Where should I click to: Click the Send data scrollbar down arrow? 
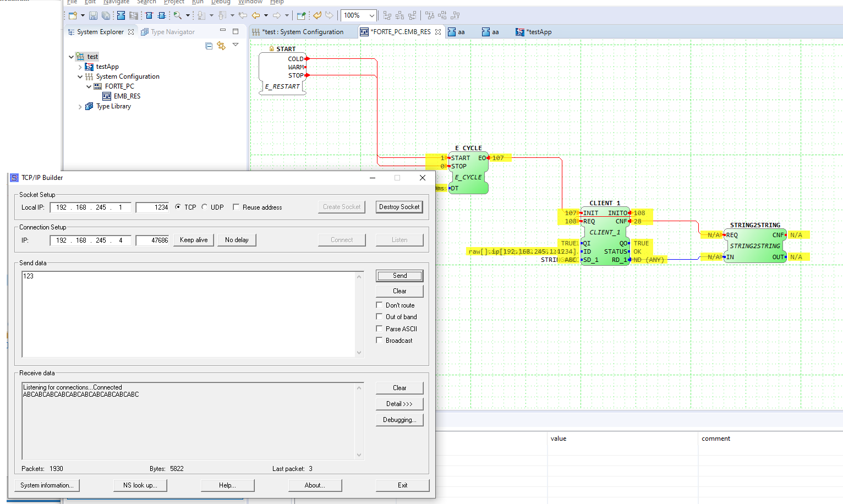click(359, 353)
